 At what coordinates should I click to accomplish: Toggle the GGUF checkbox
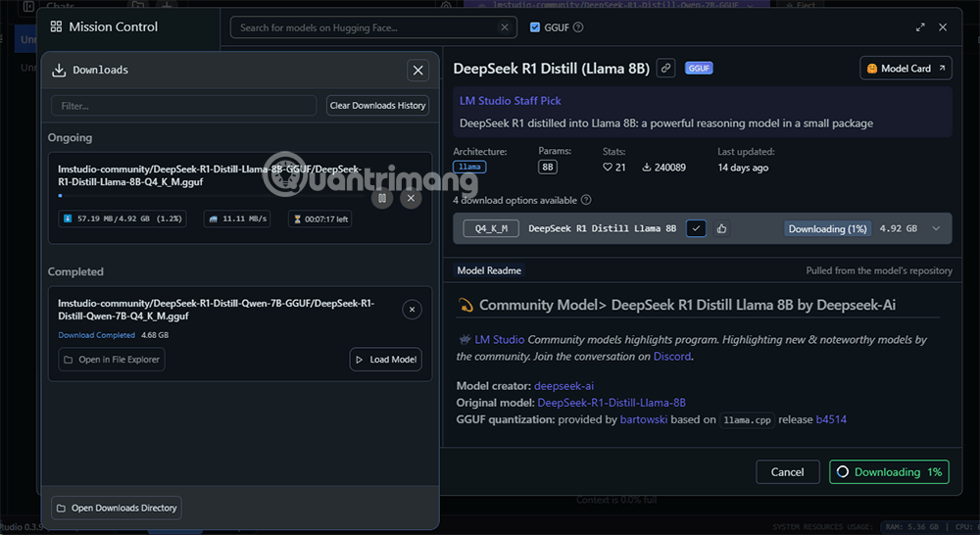535,27
